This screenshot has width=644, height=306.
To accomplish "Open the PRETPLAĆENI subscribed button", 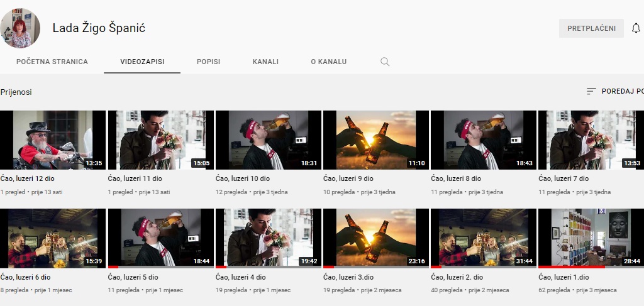I will [x=591, y=28].
